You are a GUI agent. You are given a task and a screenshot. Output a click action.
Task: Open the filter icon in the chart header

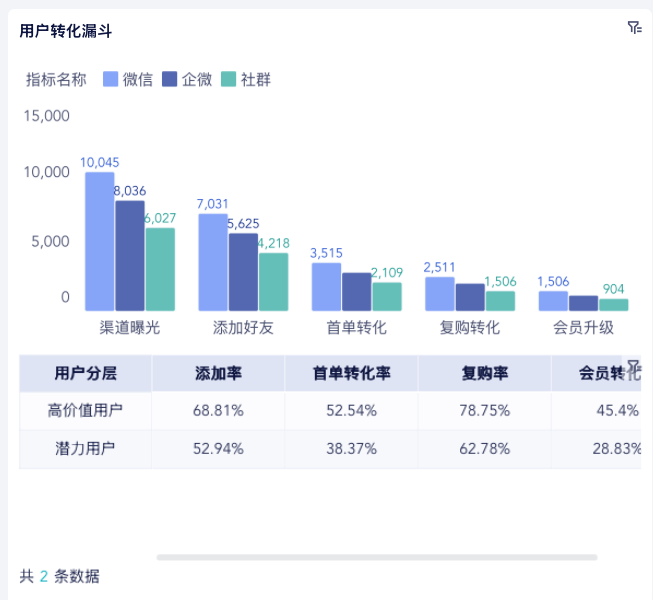pyautogui.click(x=634, y=28)
